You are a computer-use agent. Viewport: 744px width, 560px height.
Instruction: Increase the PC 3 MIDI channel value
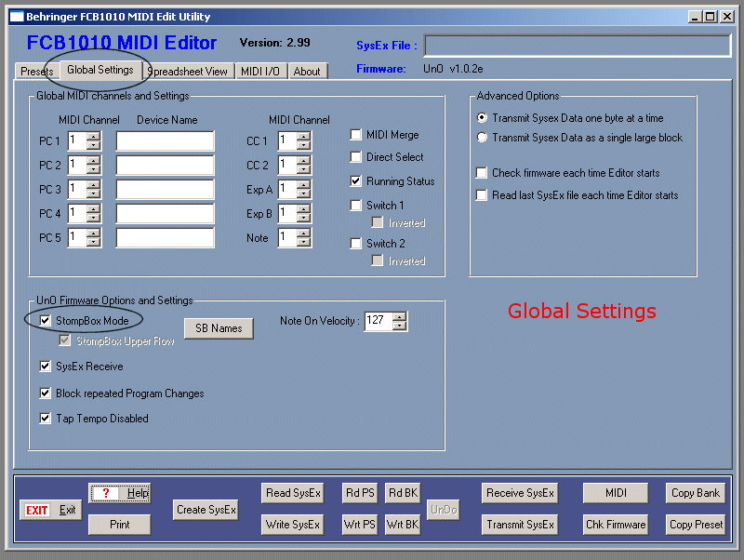(94, 184)
